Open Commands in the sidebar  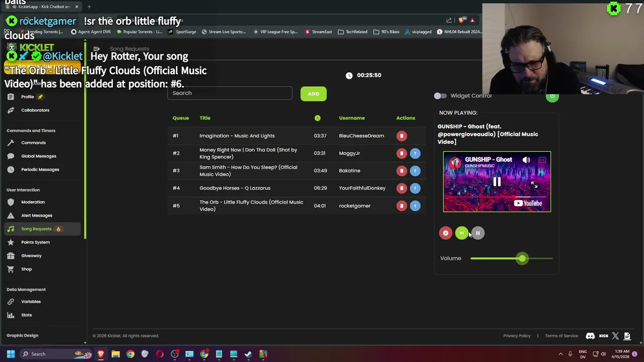(x=33, y=143)
